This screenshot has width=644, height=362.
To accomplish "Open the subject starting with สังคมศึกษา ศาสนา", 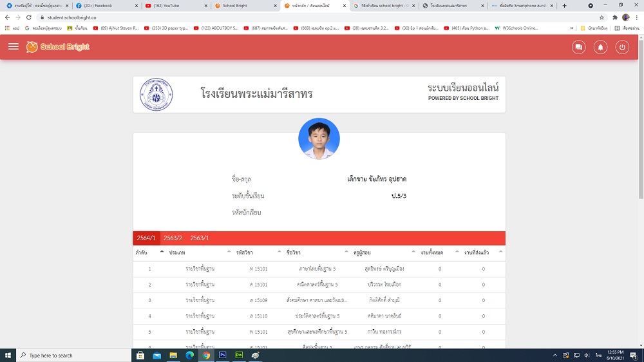I will pyautogui.click(x=317, y=300).
